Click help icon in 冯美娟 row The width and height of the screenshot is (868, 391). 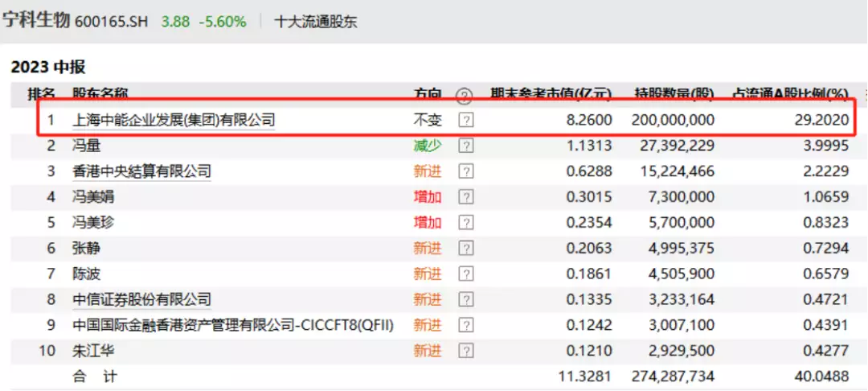pos(466,196)
